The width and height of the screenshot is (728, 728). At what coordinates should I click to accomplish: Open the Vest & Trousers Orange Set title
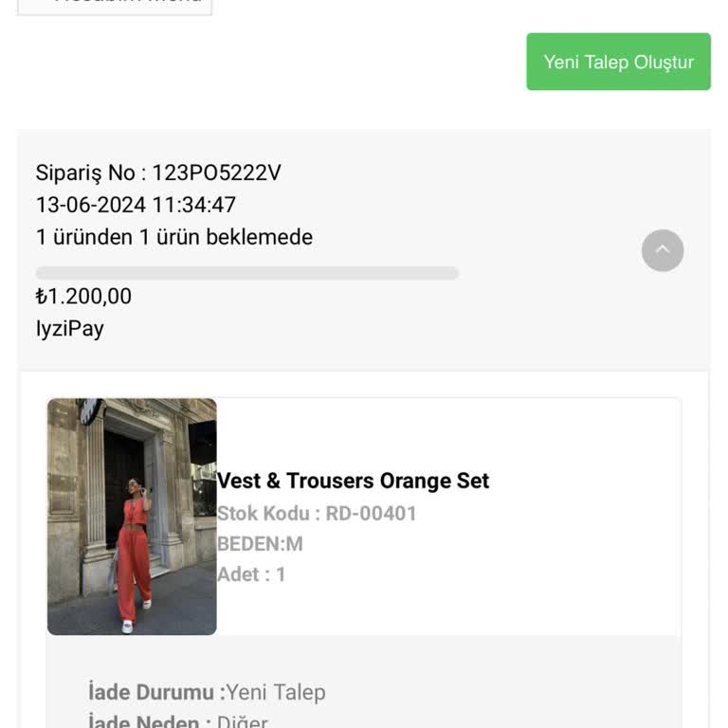(x=353, y=481)
